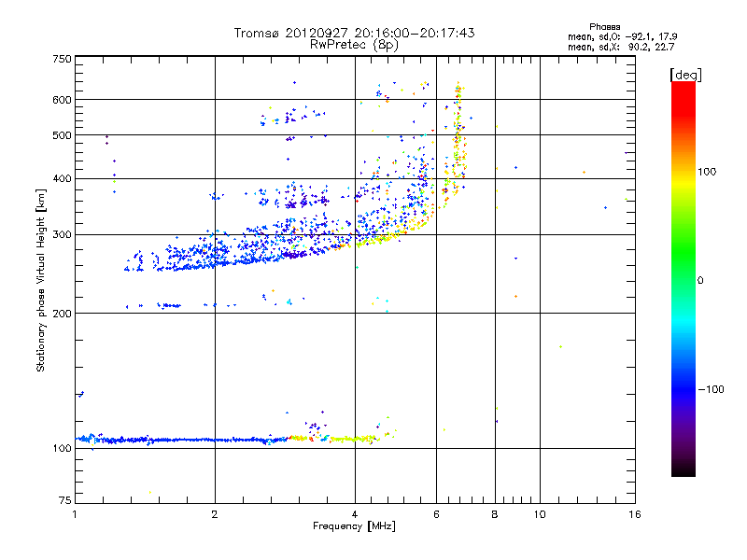747x560 pixels.
Task: Click the 'RwPretec (8p)' subtitle
Action: [x=354, y=45]
